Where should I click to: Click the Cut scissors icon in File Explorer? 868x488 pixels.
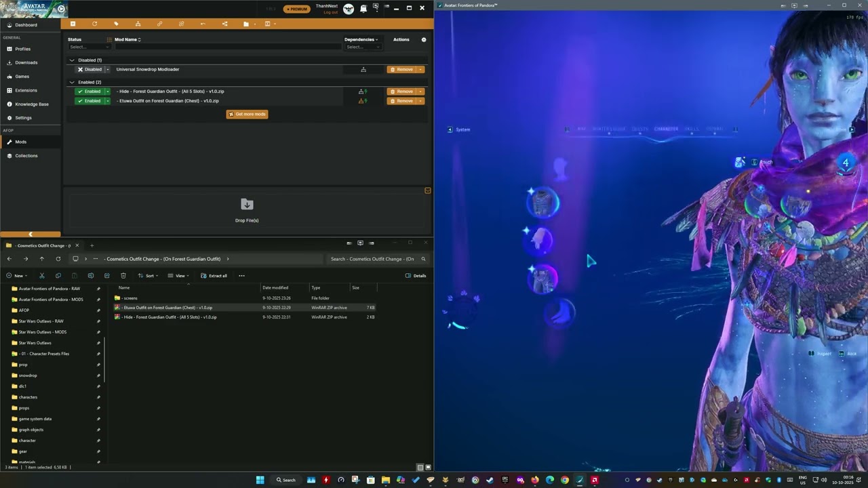(41, 276)
